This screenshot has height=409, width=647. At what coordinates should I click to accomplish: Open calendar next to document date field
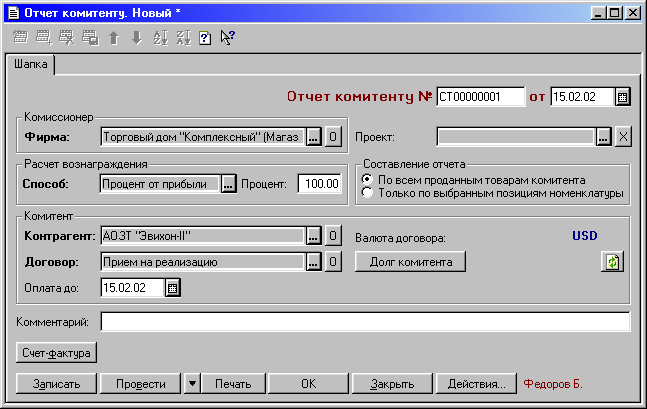point(622,97)
